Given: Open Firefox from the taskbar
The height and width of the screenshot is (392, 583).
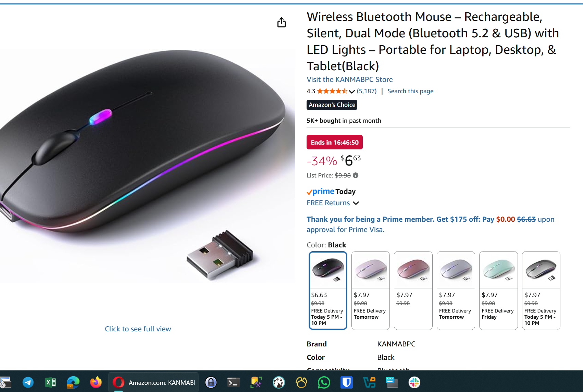Looking at the screenshot, I should coord(96,382).
